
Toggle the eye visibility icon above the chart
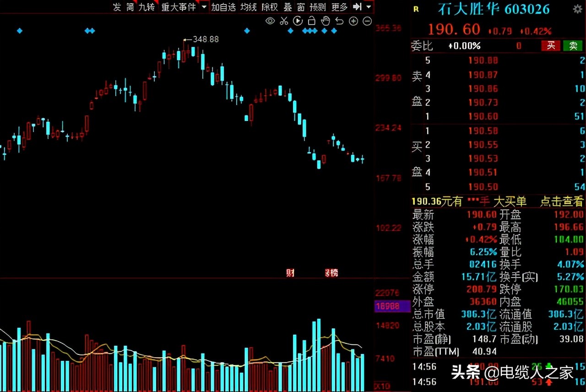point(270,21)
